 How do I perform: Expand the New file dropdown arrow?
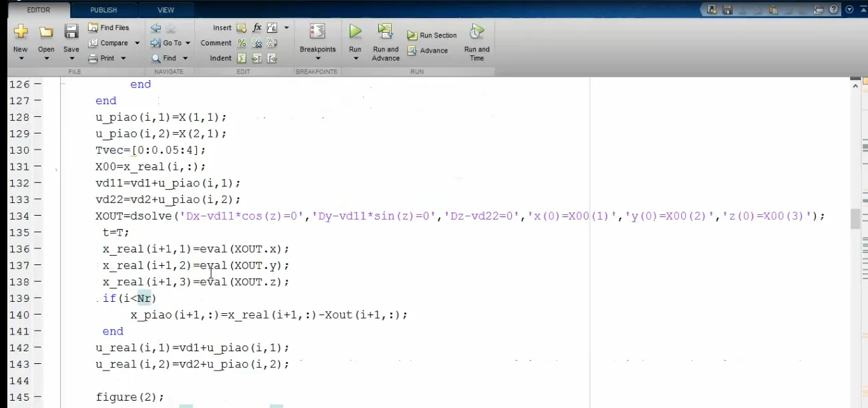(x=21, y=59)
